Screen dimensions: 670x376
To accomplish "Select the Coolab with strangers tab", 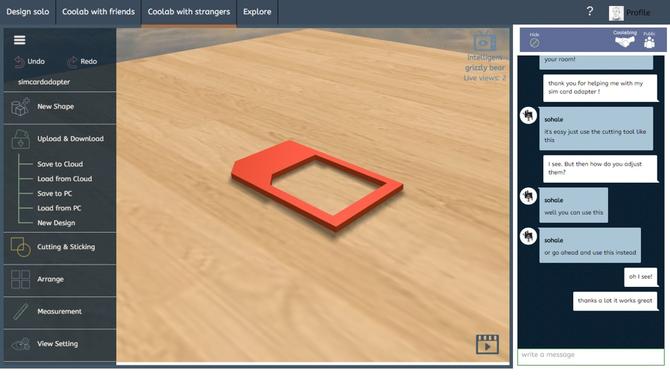I will pyautogui.click(x=189, y=12).
